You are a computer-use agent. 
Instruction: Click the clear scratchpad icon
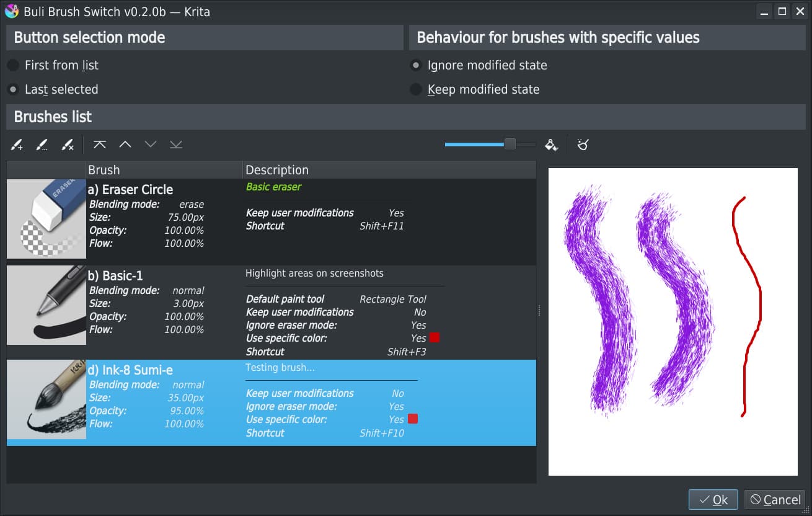click(x=583, y=145)
